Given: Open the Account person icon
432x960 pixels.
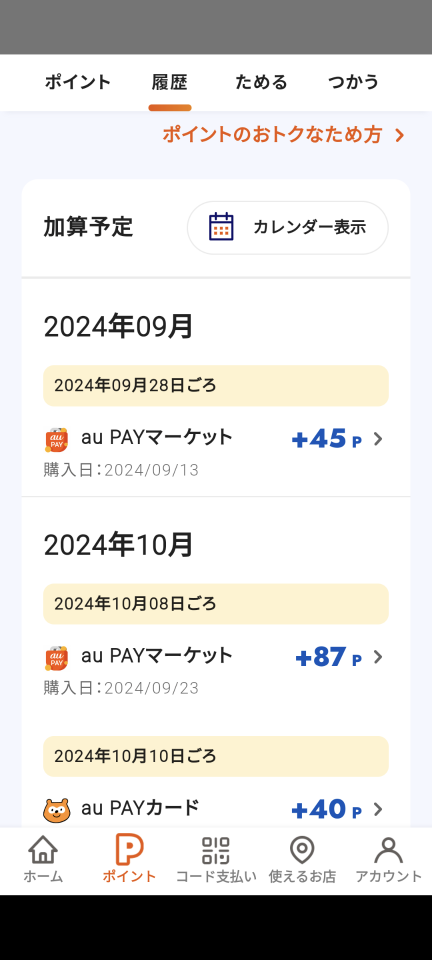Looking at the screenshot, I should [389, 850].
